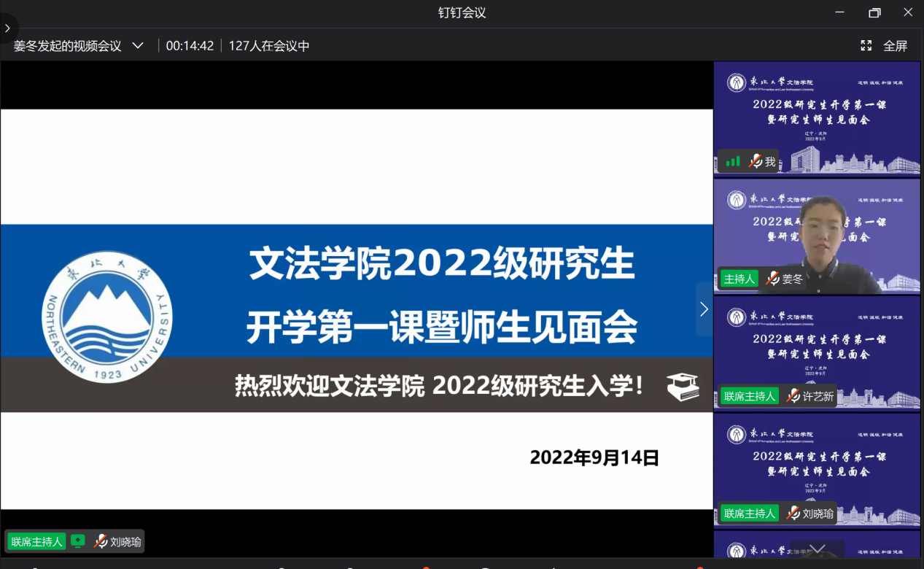Click muted microphone icon next to 姜冬
This screenshot has height=569, width=924.
coord(772,279)
